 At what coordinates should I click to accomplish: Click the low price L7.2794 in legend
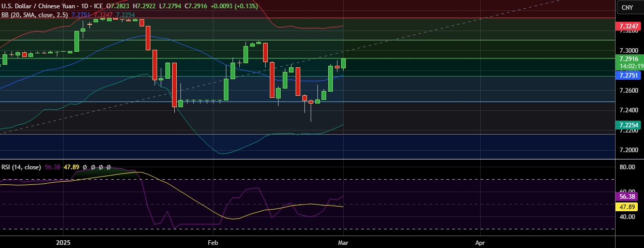170,7
